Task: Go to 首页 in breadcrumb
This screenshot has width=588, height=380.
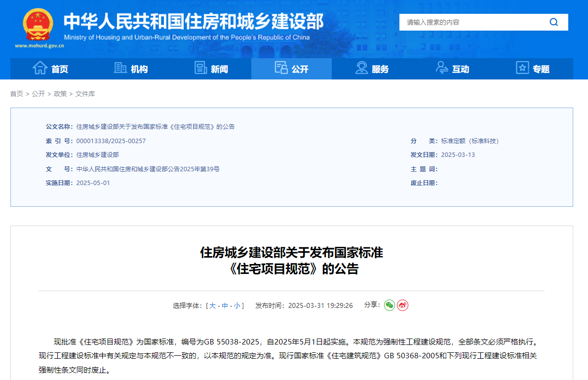Action: click(x=16, y=94)
